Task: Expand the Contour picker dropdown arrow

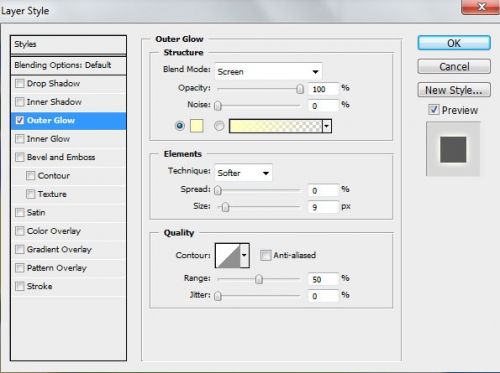Action: point(245,255)
